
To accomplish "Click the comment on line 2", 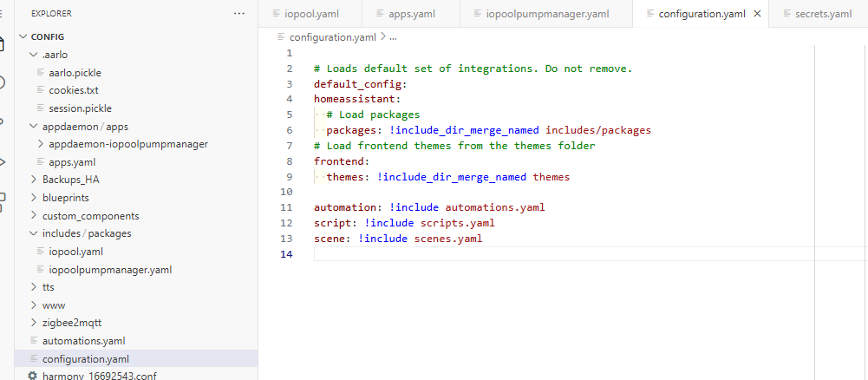I will tap(473, 69).
